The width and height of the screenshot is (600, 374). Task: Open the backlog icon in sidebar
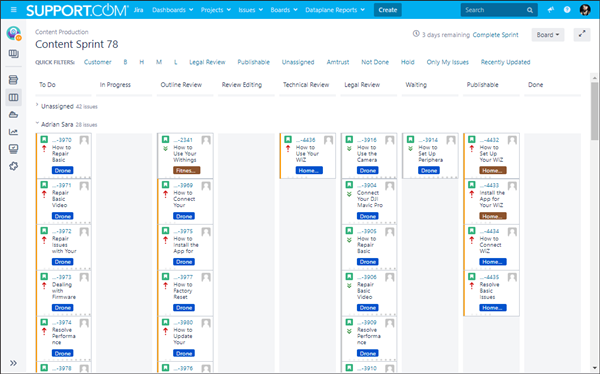pyautogui.click(x=13, y=80)
